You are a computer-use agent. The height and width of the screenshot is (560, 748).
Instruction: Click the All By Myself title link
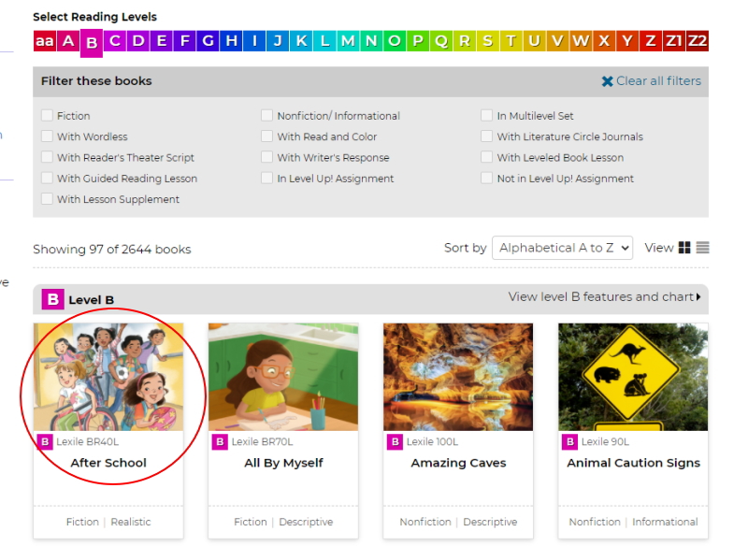(283, 463)
